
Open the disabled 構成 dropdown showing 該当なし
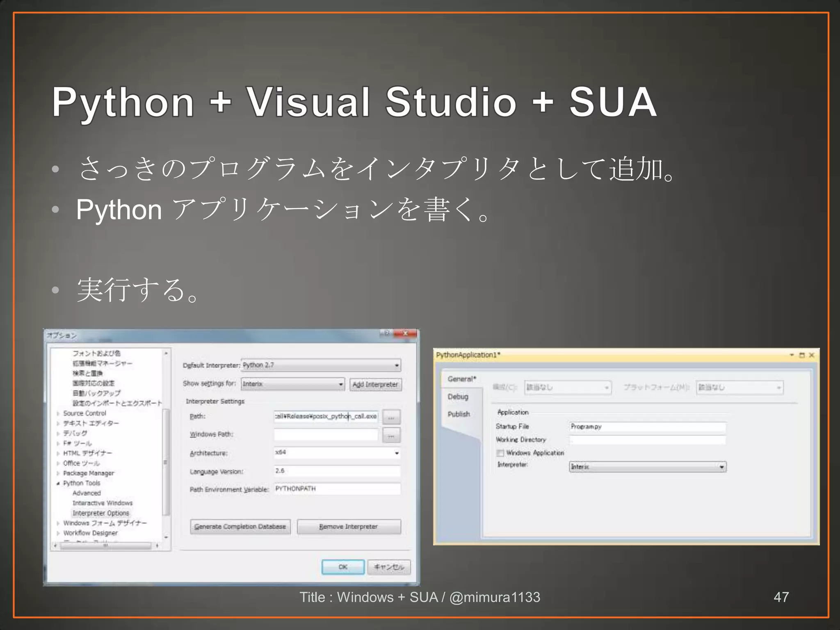(568, 388)
